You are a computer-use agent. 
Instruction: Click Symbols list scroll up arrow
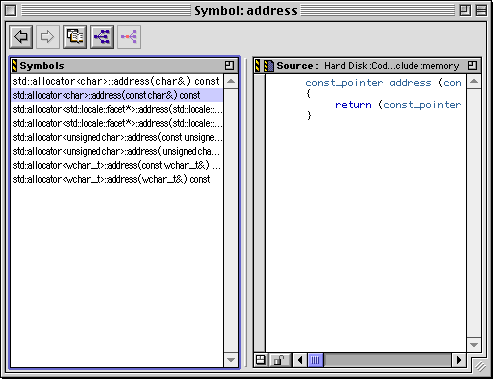click(x=231, y=81)
